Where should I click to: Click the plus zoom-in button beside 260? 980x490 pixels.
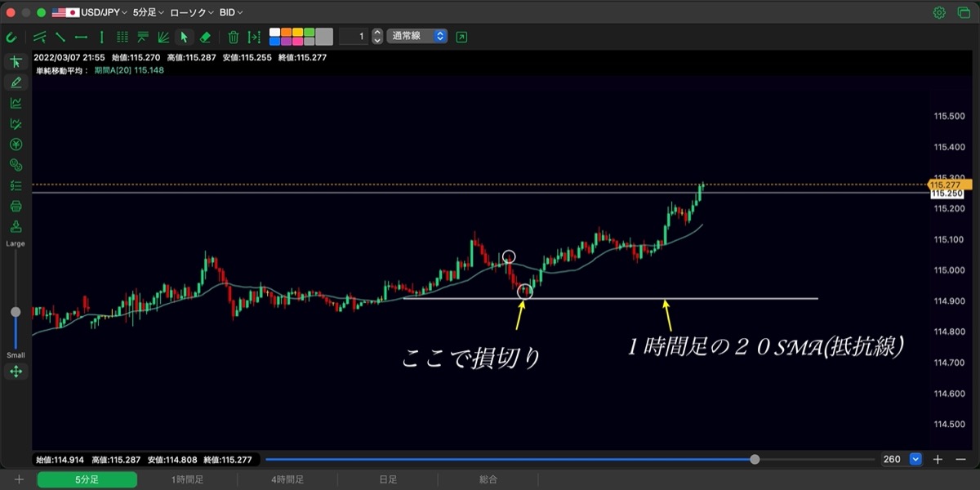[x=938, y=459]
